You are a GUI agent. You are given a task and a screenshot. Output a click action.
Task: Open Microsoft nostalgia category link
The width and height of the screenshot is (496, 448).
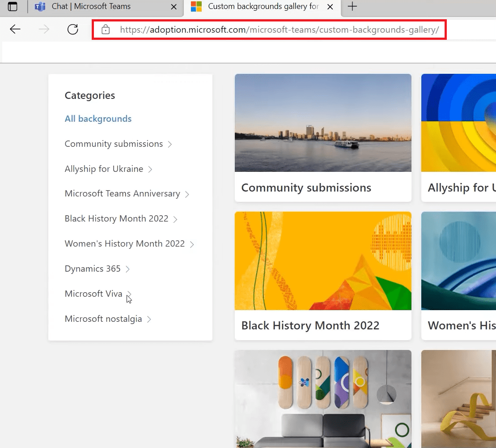(103, 319)
